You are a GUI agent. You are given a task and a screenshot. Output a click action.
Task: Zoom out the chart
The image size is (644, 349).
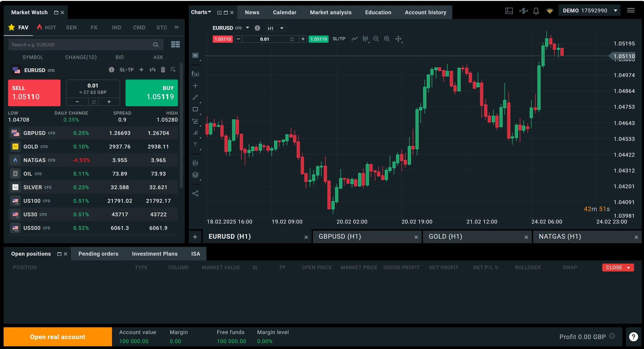(x=376, y=39)
